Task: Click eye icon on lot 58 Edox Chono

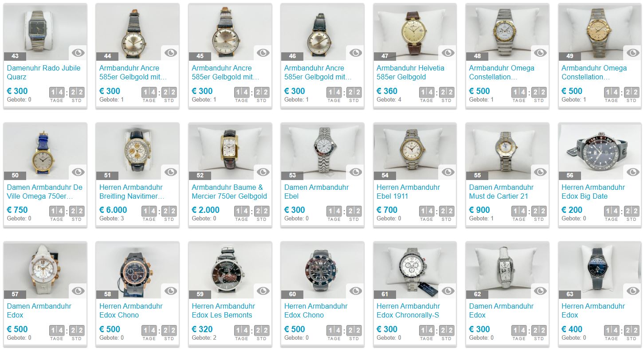Action: 171,291
